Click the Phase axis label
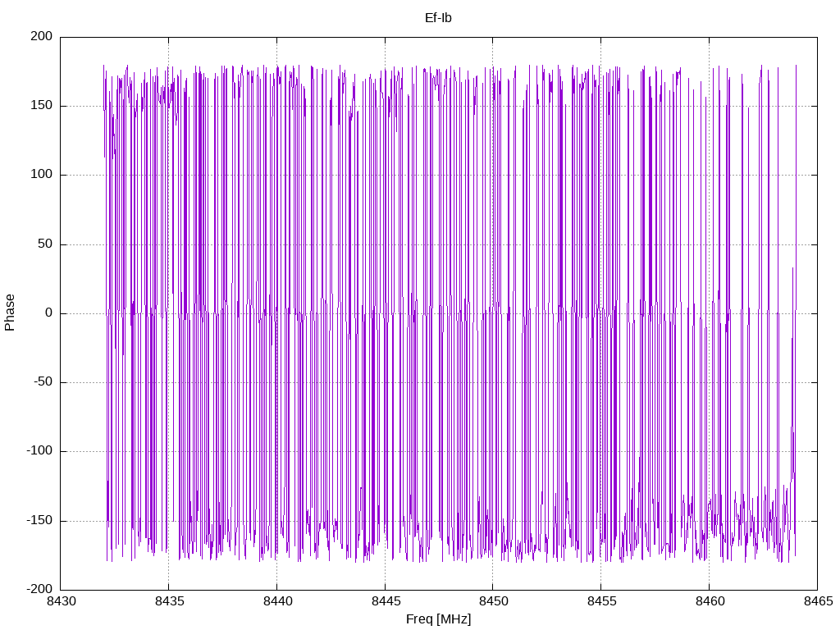840x630 pixels. click(x=10, y=313)
